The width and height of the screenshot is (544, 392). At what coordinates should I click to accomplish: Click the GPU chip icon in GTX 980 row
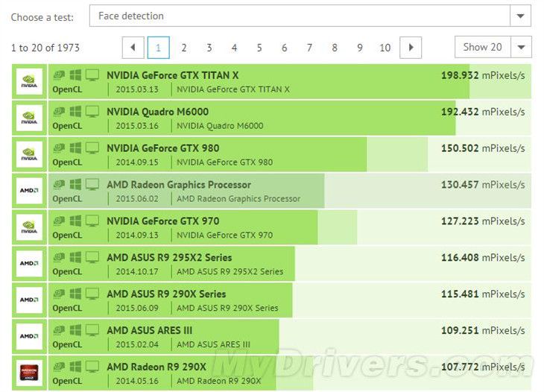pos(59,148)
